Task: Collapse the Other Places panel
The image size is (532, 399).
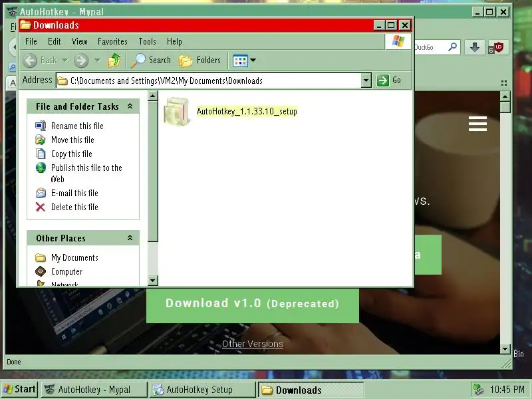Action: [x=130, y=238]
